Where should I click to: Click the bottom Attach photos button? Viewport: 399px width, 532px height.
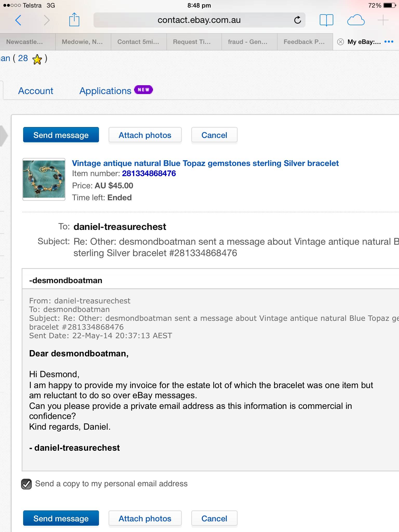[145, 518]
